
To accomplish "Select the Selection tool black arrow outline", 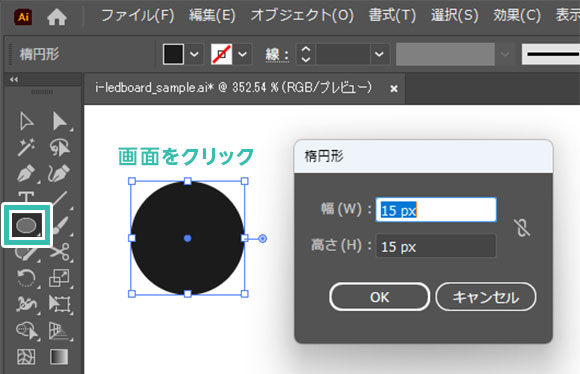I will 26,122.
